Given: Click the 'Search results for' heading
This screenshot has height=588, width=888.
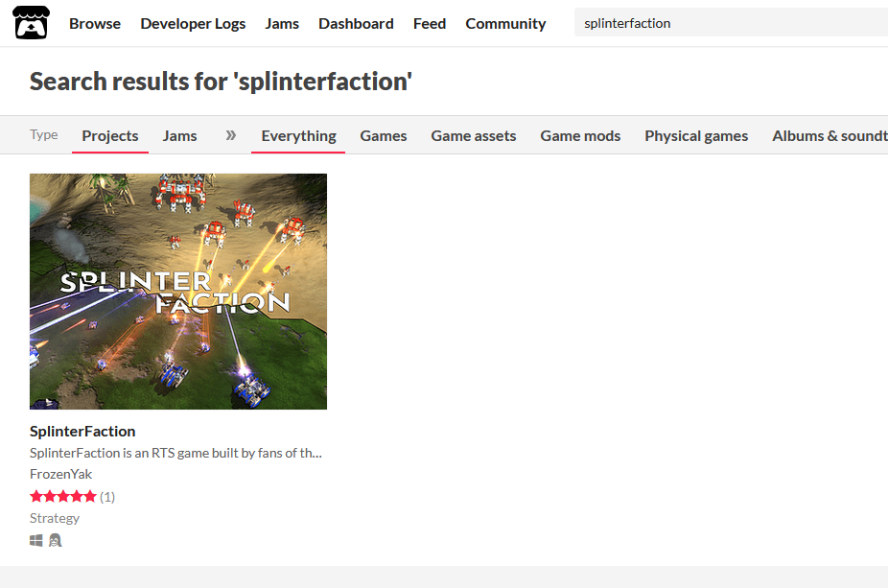Looking at the screenshot, I should coord(221,81).
